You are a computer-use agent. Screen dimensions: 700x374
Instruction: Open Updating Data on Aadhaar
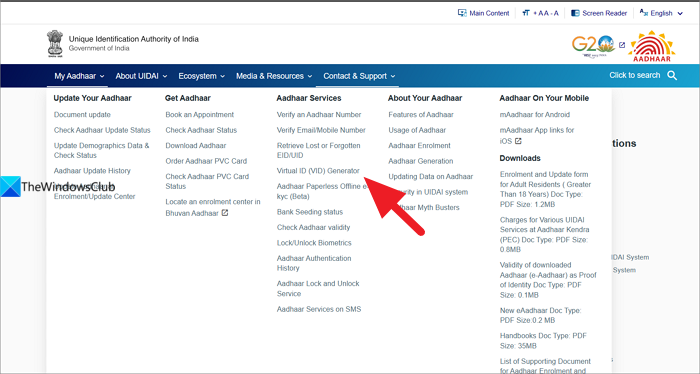click(430, 177)
